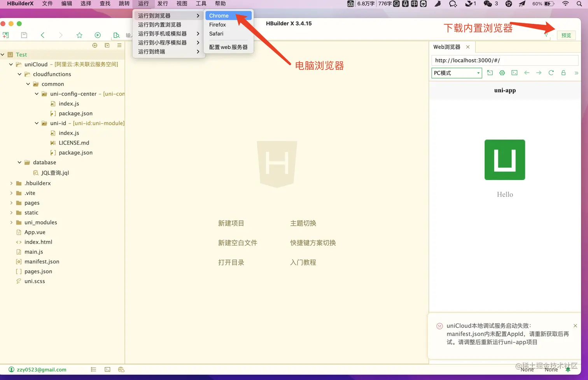Click 快捷键方案切换 on welcome page

point(313,243)
